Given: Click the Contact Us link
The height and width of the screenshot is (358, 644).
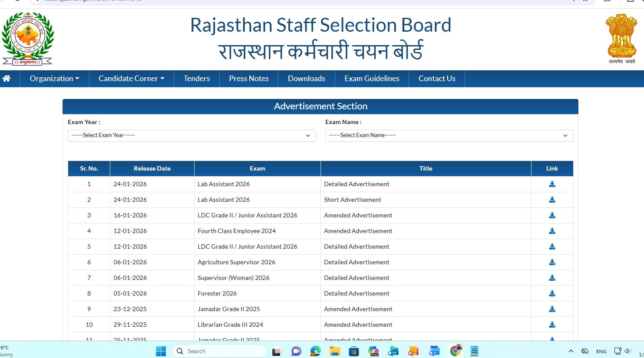Looking at the screenshot, I should coord(436,79).
